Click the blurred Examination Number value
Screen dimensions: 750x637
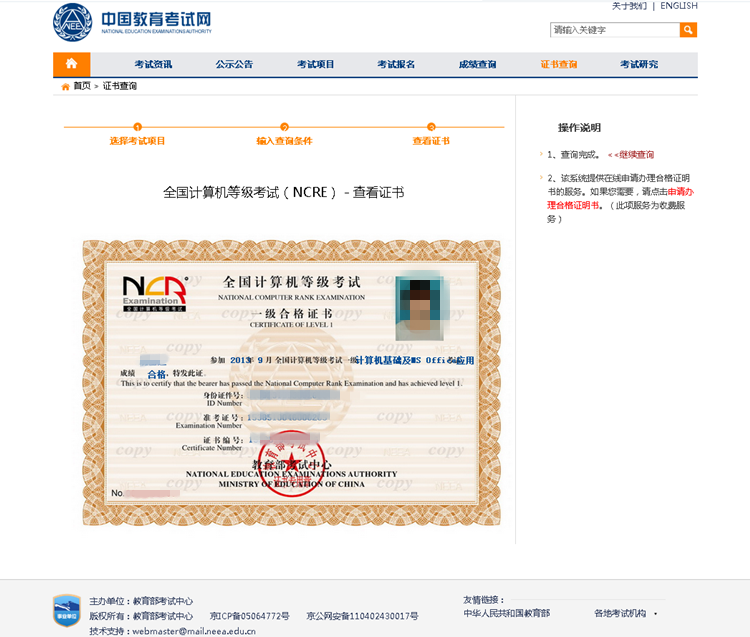point(288,417)
